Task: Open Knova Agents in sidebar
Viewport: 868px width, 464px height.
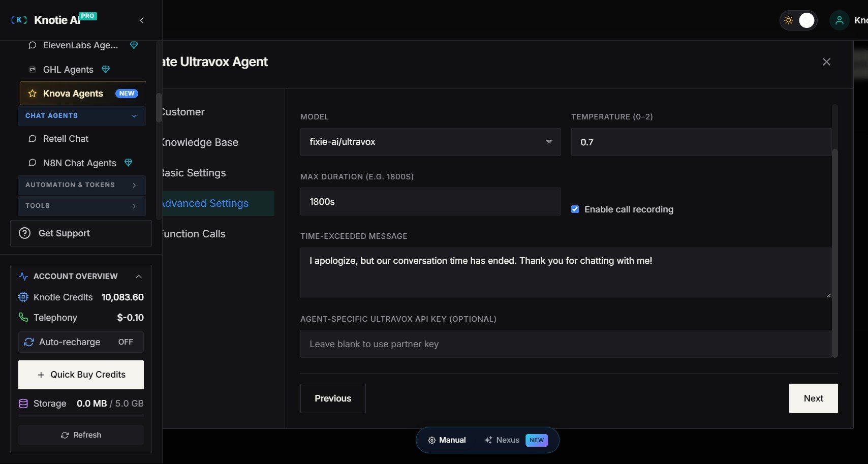Action: 83,94
